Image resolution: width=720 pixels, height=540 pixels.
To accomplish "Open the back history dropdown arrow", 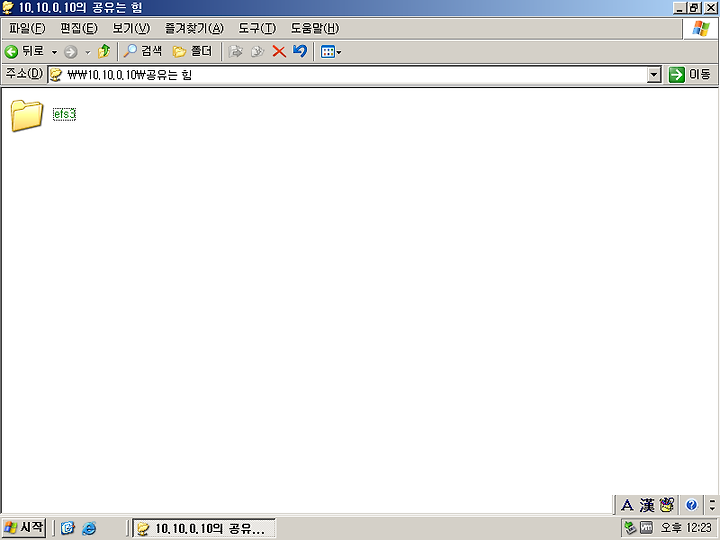I will pyautogui.click(x=54, y=52).
